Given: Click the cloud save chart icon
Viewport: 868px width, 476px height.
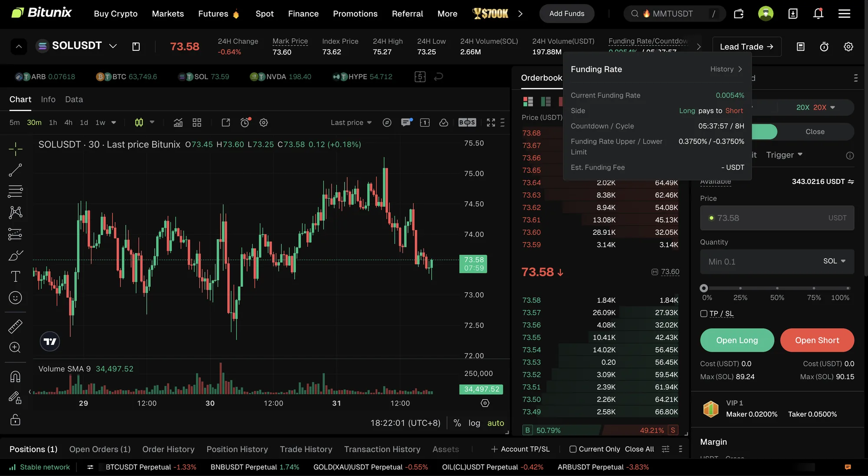Looking at the screenshot, I should [x=444, y=123].
